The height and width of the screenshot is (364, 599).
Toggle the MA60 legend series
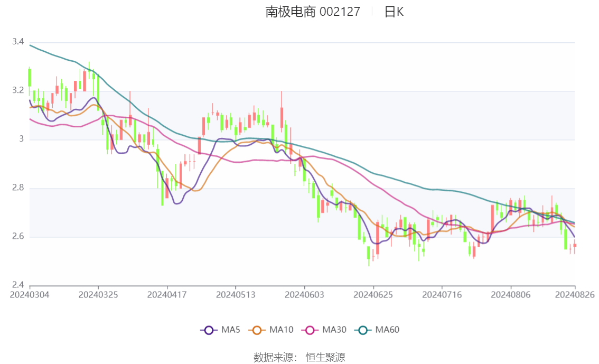(377, 330)
